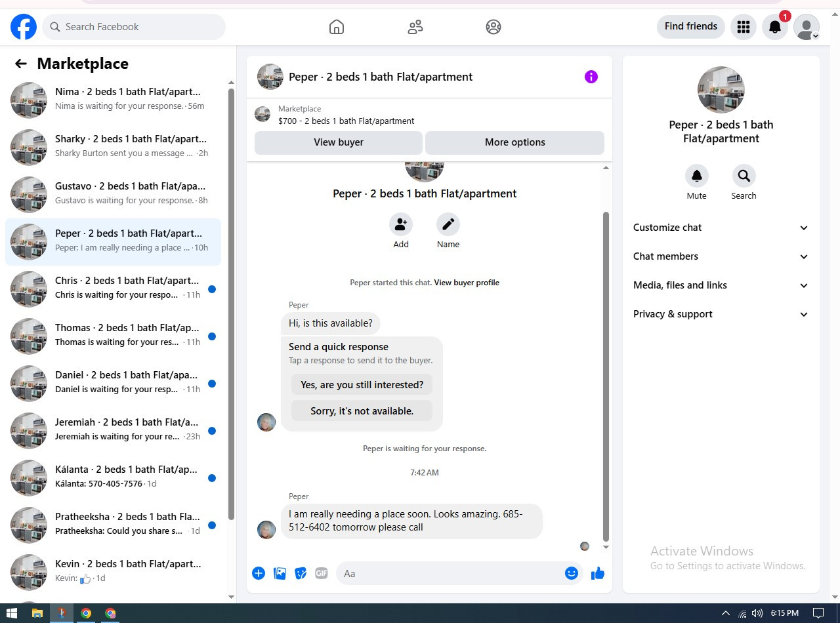Click Find friends button

point(691,26)
